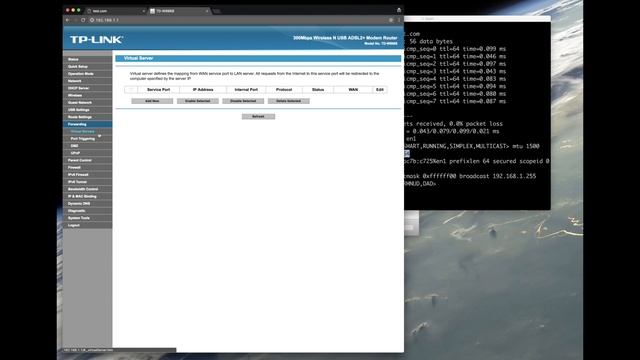The image size is (640, 360).
Task: Click the Delete Selected button
Action: click(289, 101)
